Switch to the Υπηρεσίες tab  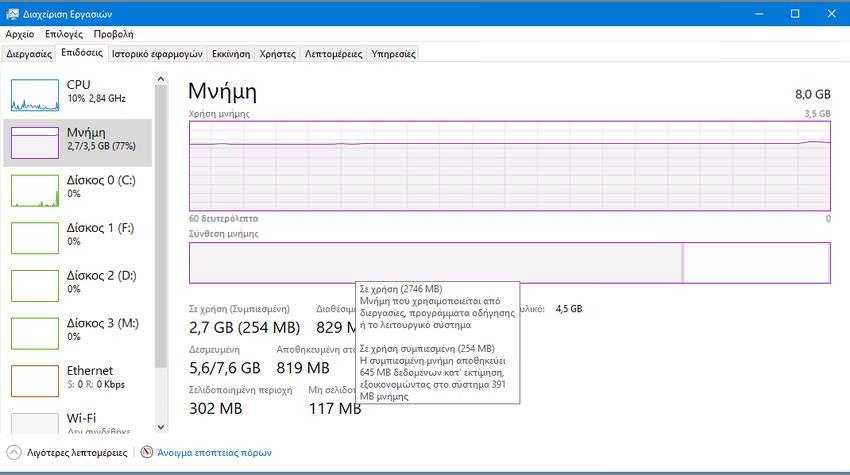click(x=394, y=54)
